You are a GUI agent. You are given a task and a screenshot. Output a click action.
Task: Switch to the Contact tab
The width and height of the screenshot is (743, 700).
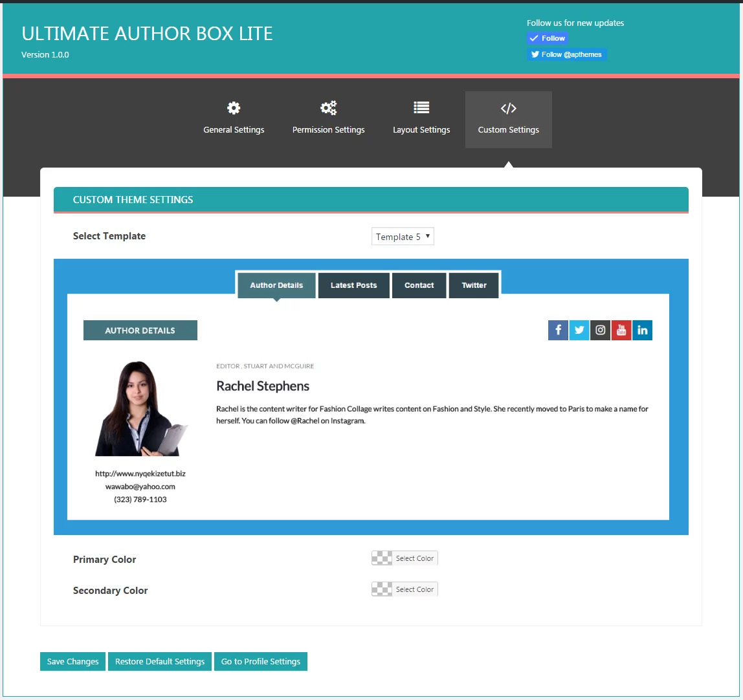pos(419,285)
